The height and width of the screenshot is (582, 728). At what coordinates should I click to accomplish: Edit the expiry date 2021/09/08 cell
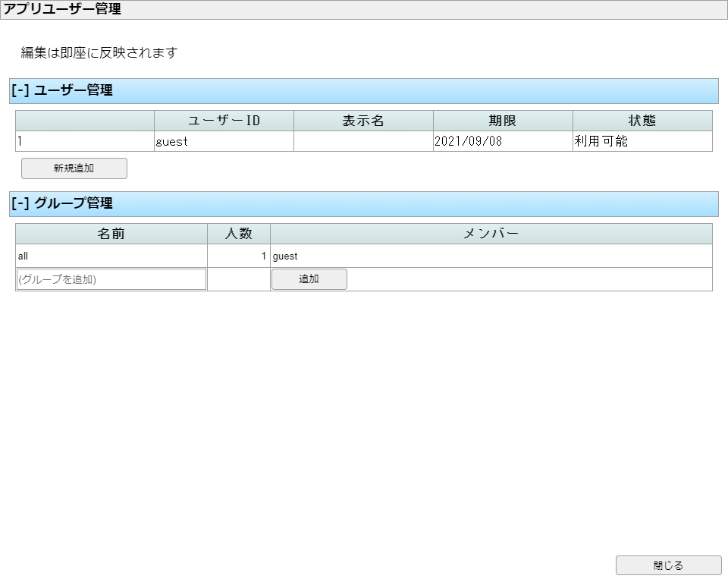(503, 141)
